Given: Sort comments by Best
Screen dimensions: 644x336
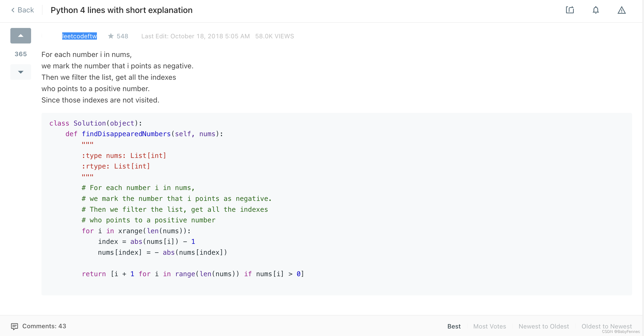Looking at the screenshot, I should pos(454,326).
